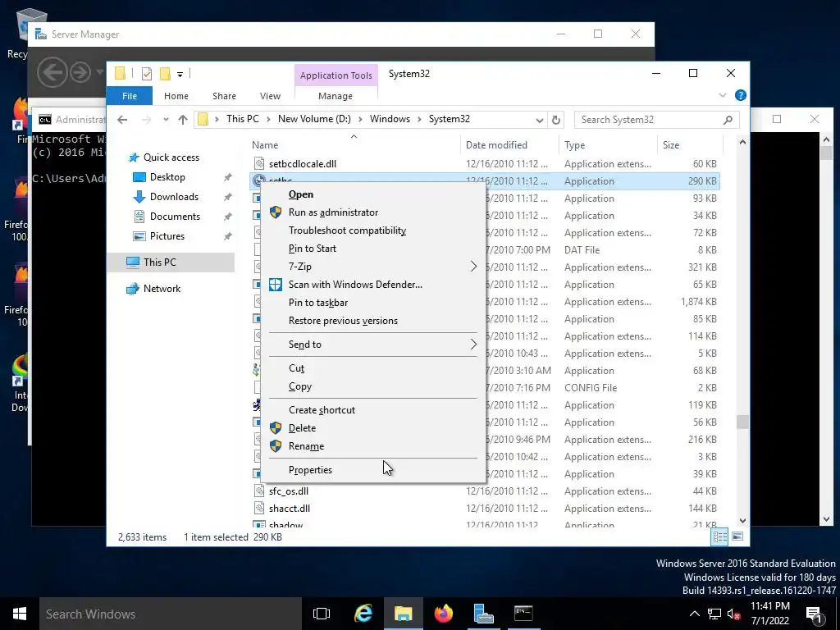The height and width of the screenshot is (630, 840).
Task: Click This PC in the address breadcrumb
Action: click(x=242, y=119)
